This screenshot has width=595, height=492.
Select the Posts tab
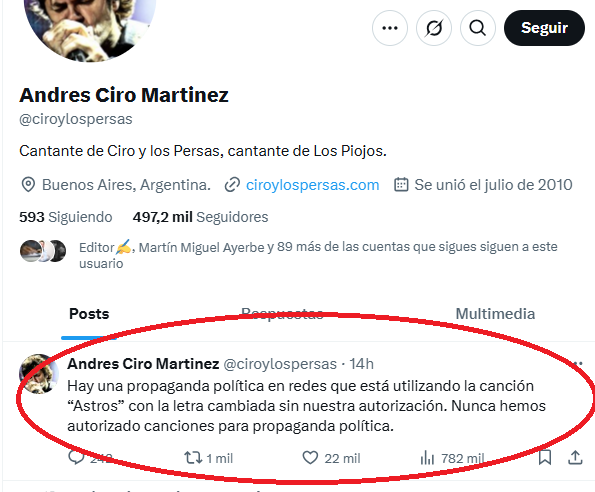tap(89, 314)
